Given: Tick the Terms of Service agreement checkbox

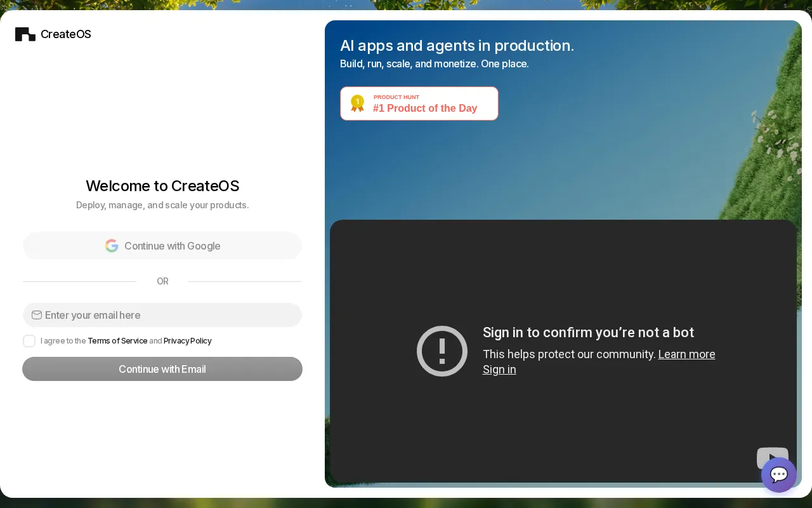Looking at the screenshot, I should click(29, 341).
